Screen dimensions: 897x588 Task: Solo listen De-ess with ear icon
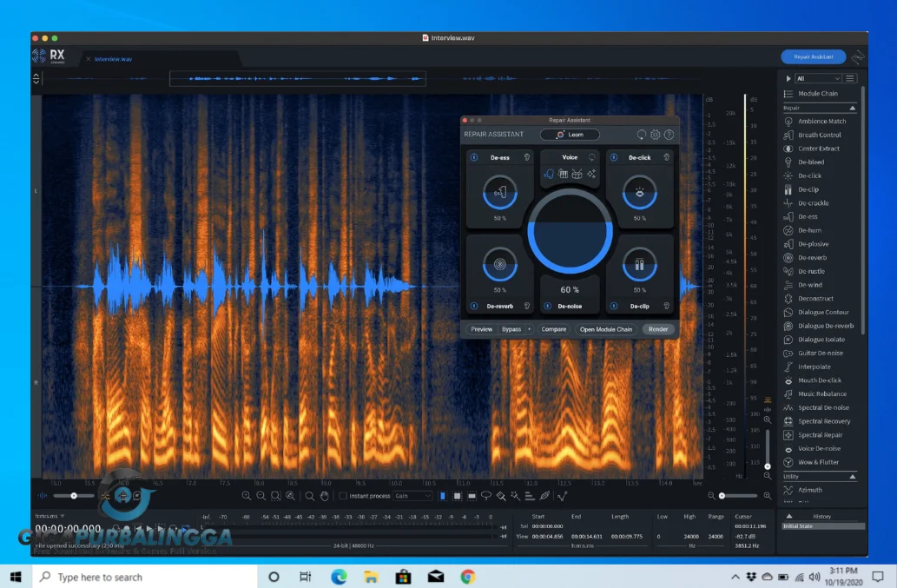tap(527, 157)
